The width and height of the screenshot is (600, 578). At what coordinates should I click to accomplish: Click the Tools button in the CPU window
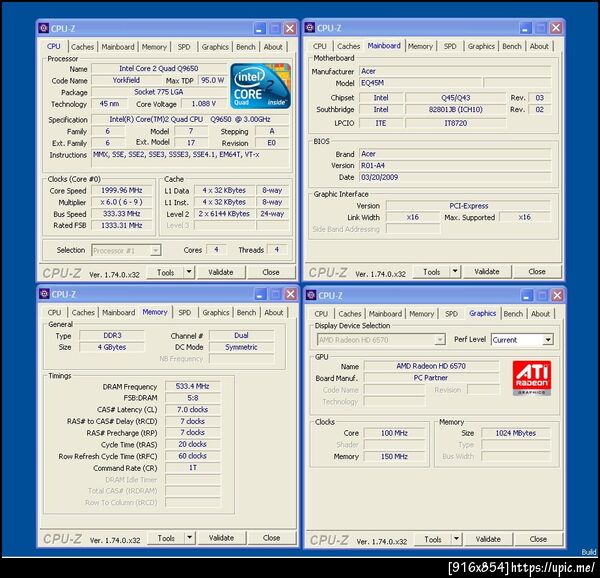[x=166, y=272]
